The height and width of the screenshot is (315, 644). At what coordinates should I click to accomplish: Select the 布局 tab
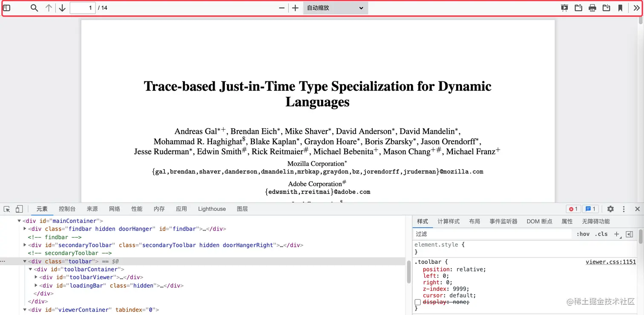coord(474,222)
